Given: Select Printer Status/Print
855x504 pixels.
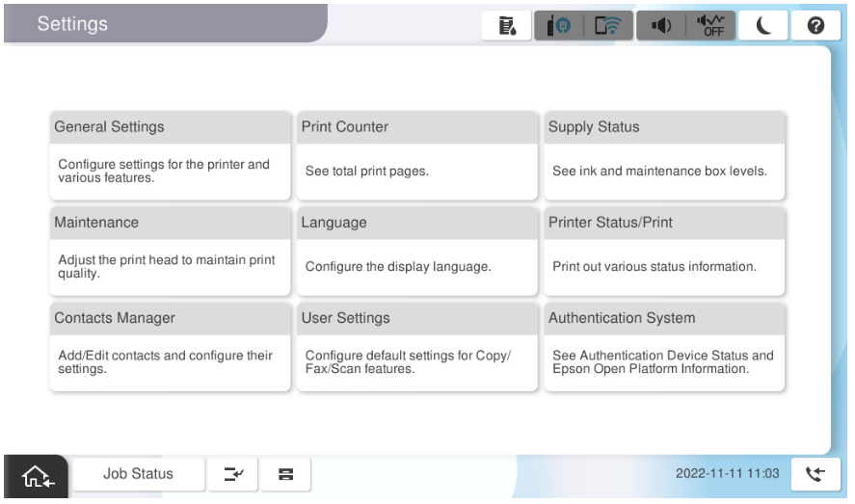Looking at the screenshot, I should [x=664, y=251].
